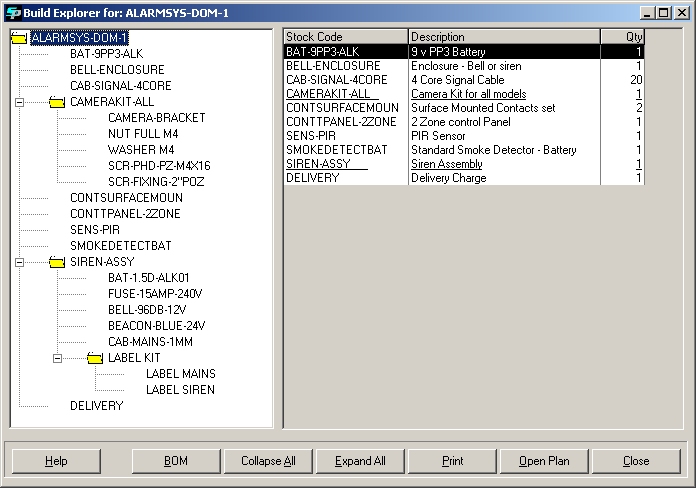Screen dimensions: 696x488
Task: Collapse the SIREN-ASSY tree branch
Action: pyautogui.click(x=19, y=262)
